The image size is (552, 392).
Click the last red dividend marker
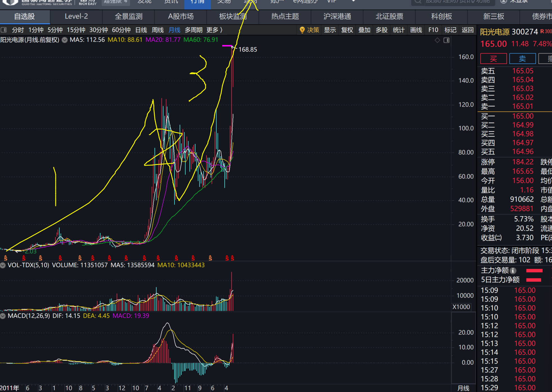tap(233, 258)
